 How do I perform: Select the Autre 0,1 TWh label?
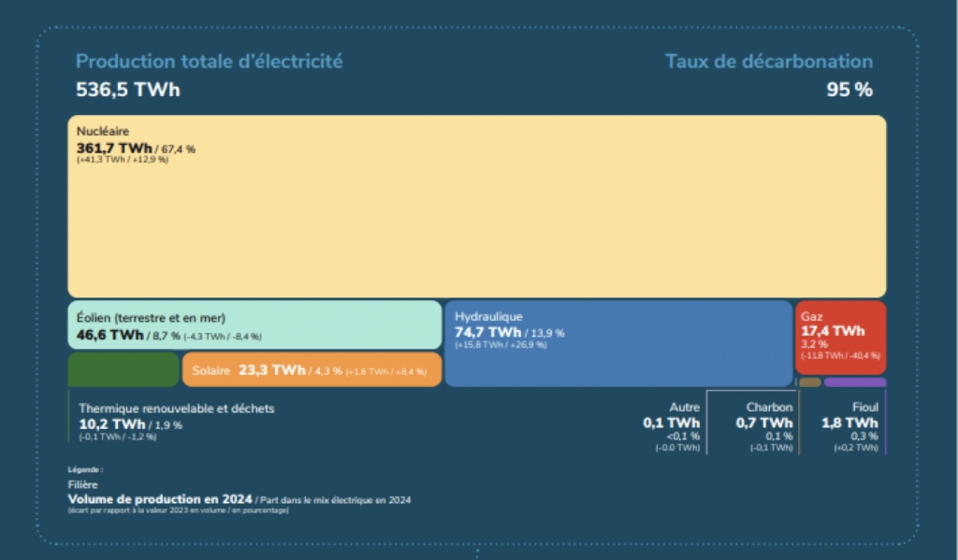(671, 423)
